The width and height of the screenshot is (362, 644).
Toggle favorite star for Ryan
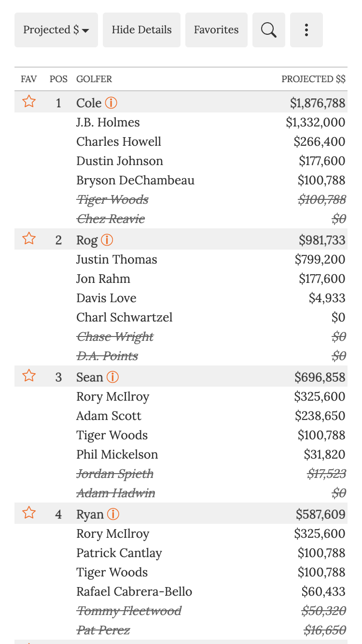pyautogui.click(x=29, y=513)
